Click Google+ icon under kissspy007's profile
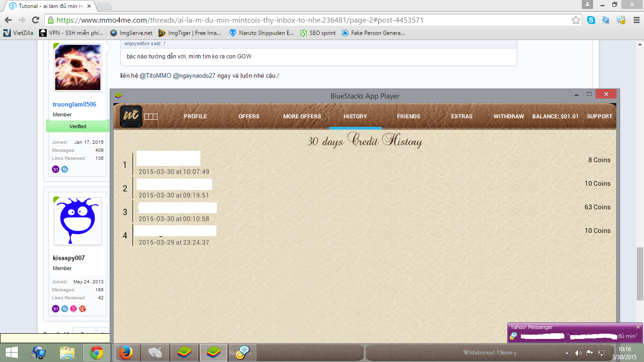 click(x=83, y=309)
